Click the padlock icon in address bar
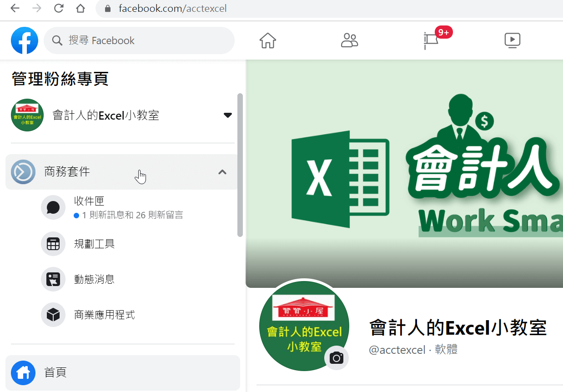Viewport: 563px width, 392px height. (108, 9)
